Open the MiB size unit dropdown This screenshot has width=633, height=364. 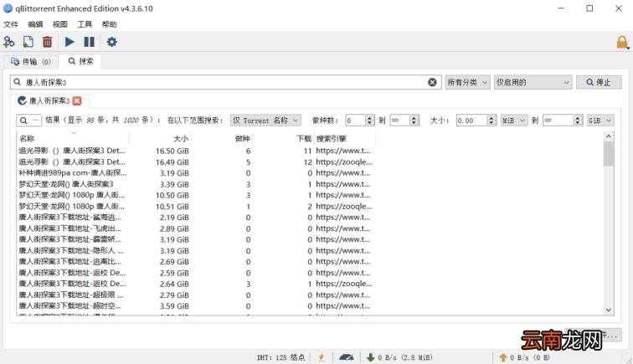pyautogui.click(x=514, y=120)
